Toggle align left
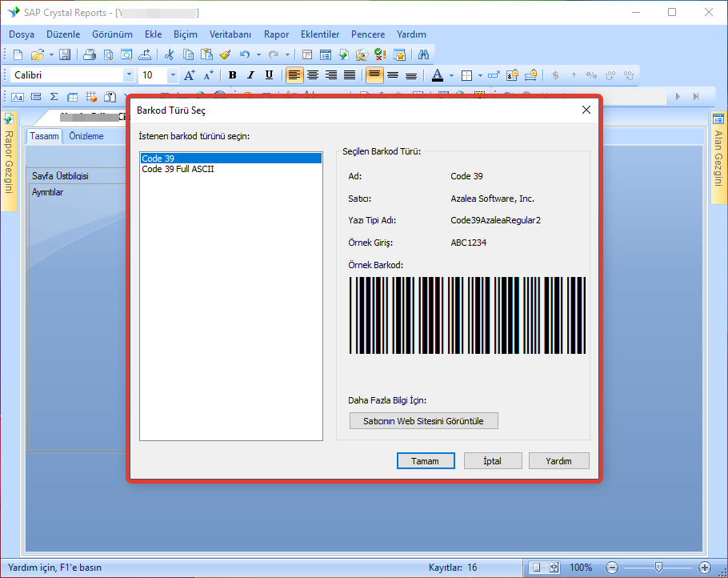 tap(294, 75)
